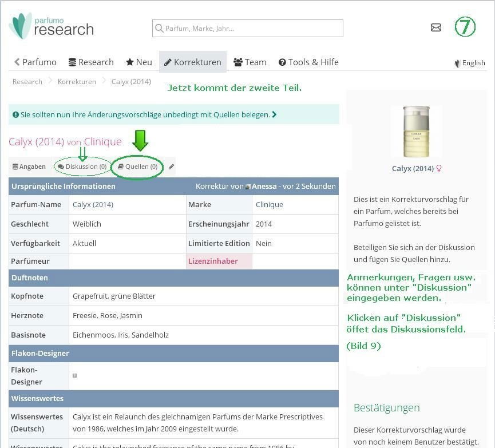This screenshot has width=495, height=448.
Task: Click the Parfümeur row label
Action: click(x=30, y=261)
